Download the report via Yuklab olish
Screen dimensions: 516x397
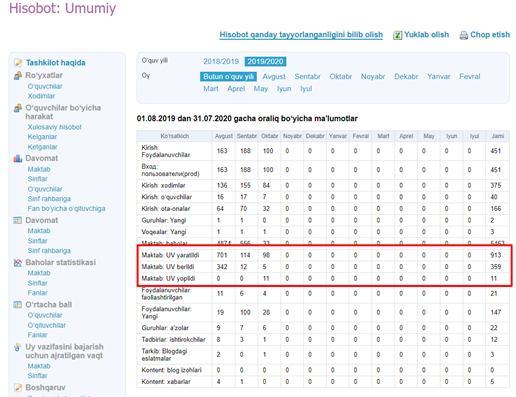tap(426, 35)
